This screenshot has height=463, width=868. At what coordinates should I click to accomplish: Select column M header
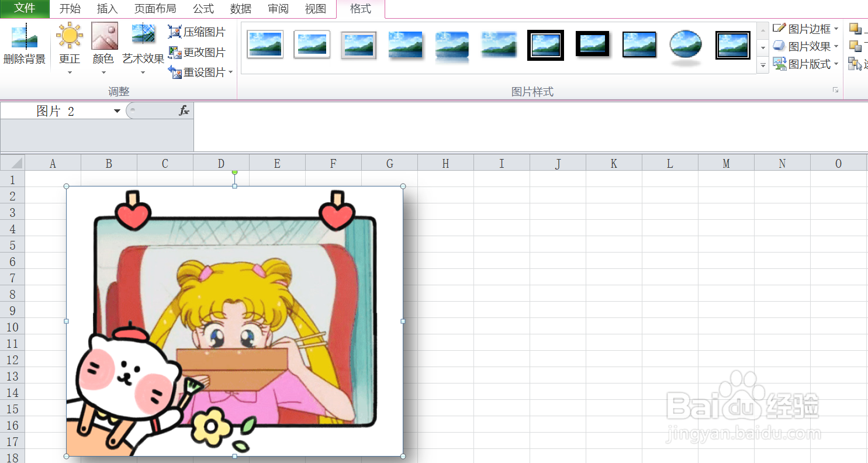click(726, 164)
